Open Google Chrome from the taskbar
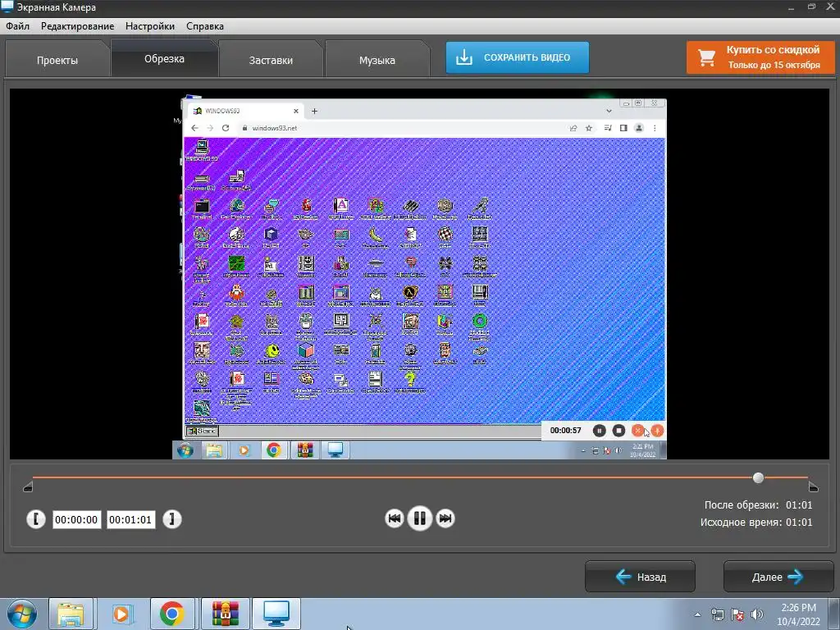 point(172,614)
